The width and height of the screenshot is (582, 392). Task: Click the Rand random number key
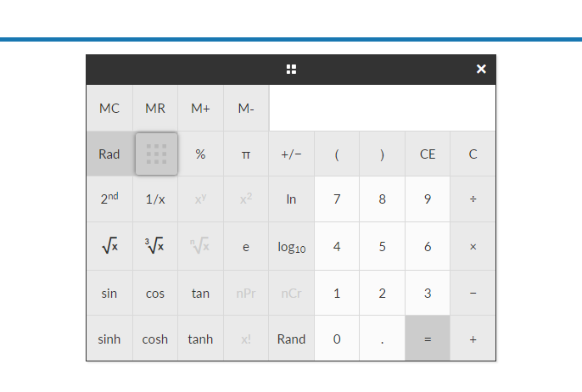(x=291, y=339)
